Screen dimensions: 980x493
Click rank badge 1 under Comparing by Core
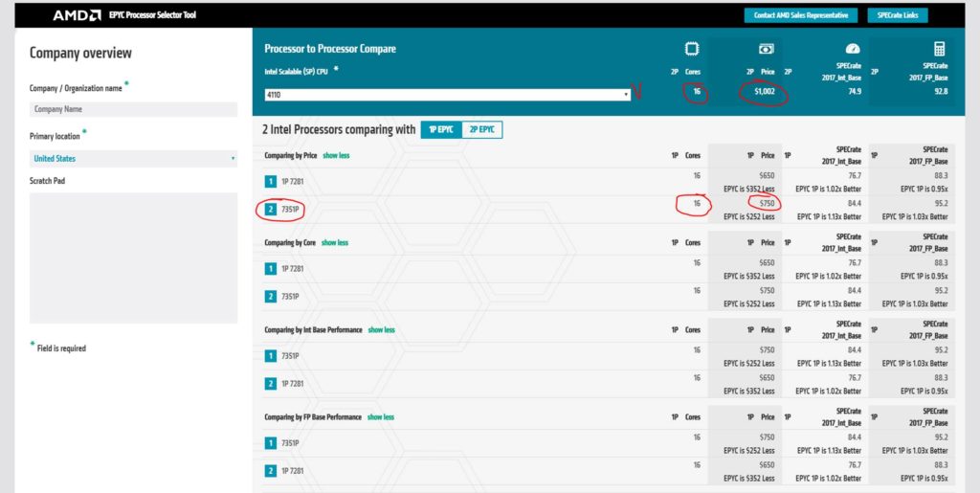click(x=270, y=269)
